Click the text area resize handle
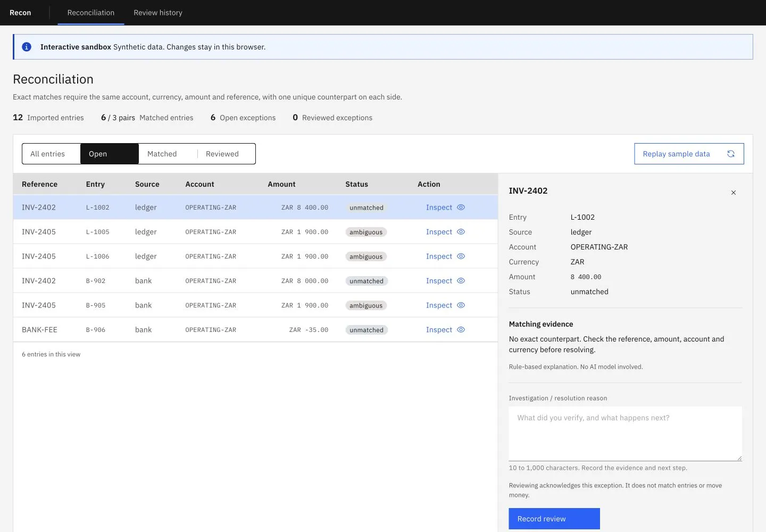 click(739, 458)
